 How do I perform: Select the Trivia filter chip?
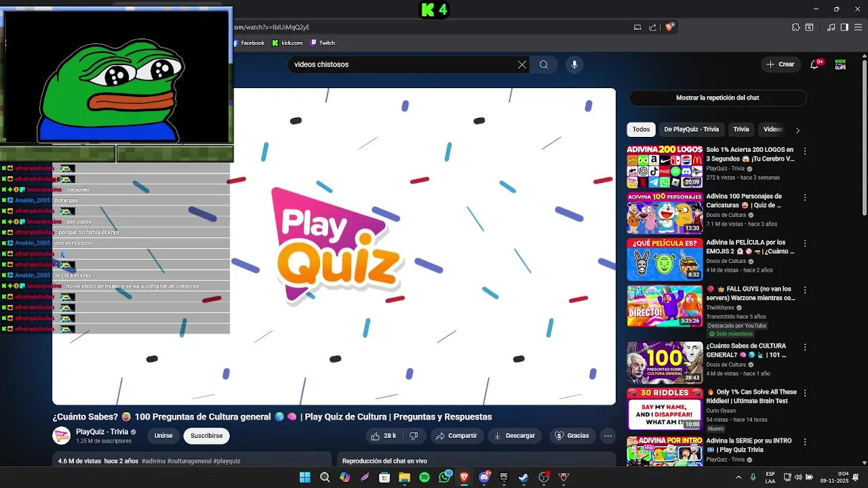tap(741, 129)
